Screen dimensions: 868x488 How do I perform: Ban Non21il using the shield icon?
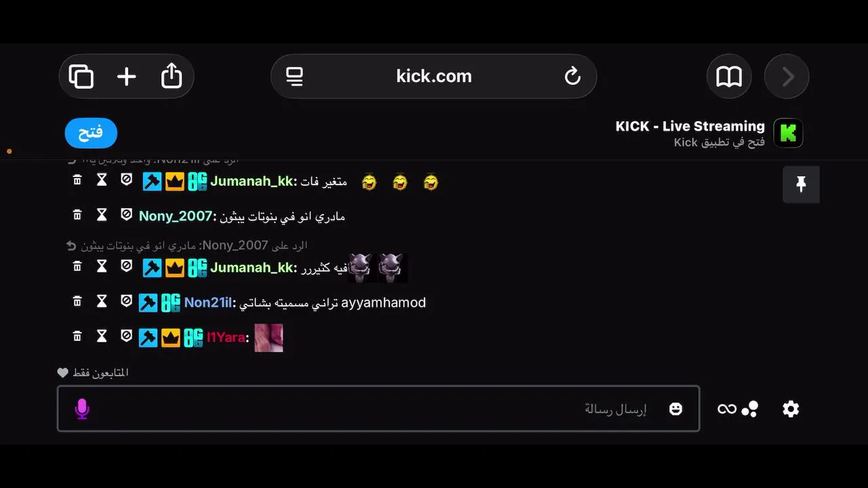pyautogui.click(x=126, y=300)
